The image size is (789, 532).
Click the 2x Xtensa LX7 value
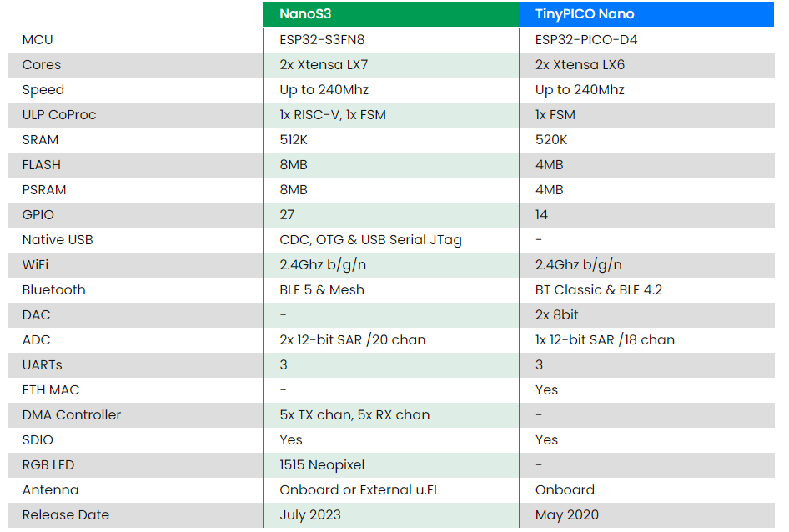coord(324,65)
